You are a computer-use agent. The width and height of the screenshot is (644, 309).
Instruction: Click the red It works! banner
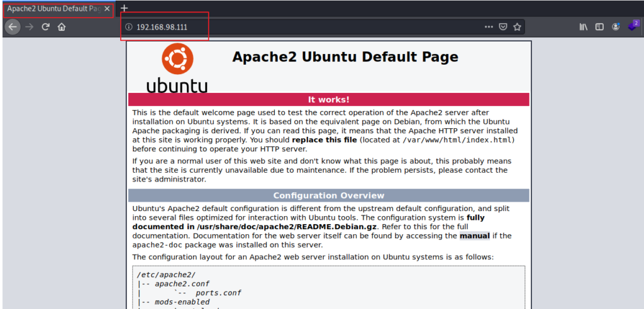pyautogui.click(x=328, y=100)
